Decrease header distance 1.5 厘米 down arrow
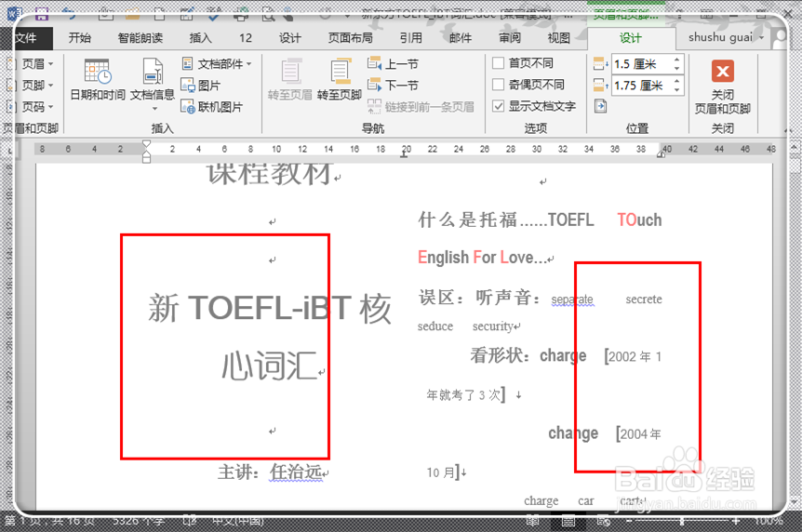The width and height of the screenshot is (802, 532). pos(676,68)
